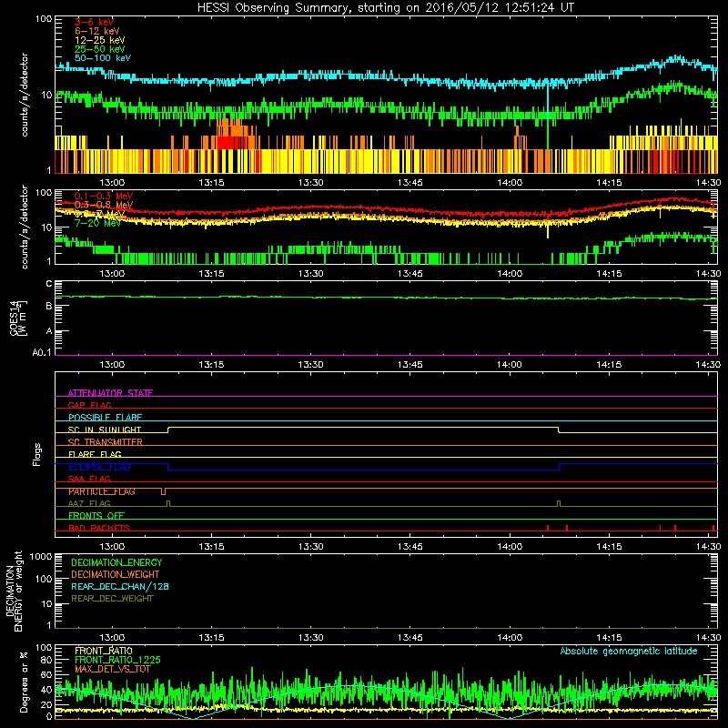
Task: Click 14:00 tick below the GOES14 panel
Action: pyautogui.click(x=510, y=365)
